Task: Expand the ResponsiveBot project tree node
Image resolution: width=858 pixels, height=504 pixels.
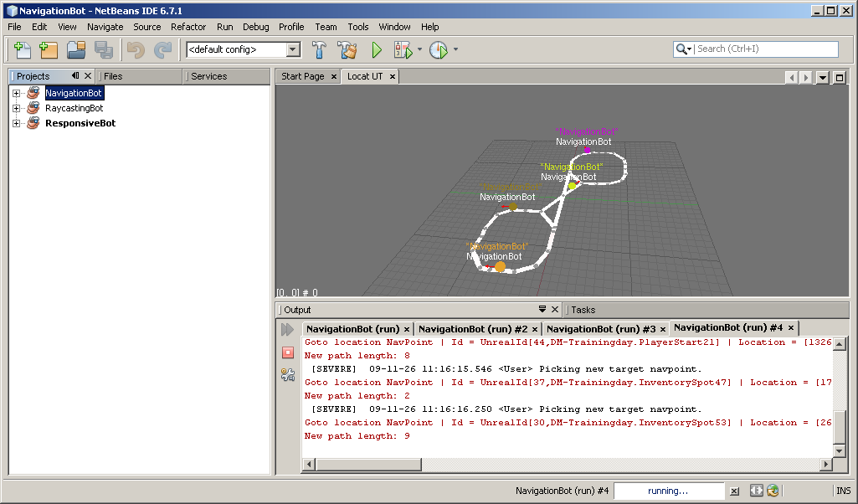Action: (x=17, y=123)
